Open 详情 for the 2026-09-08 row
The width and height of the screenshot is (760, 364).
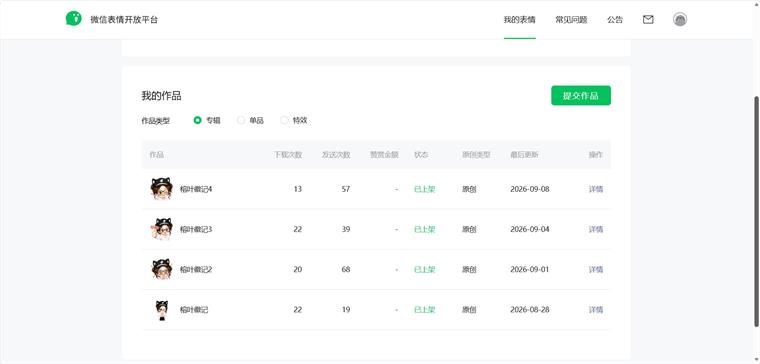click(596, 189)
